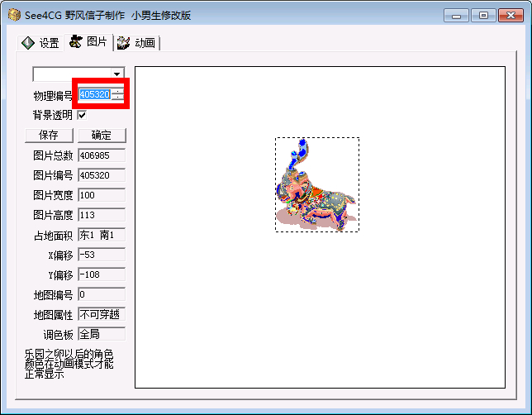Click the 物理编号 number input field
The image size is (532, 415).
coord(94,95)
